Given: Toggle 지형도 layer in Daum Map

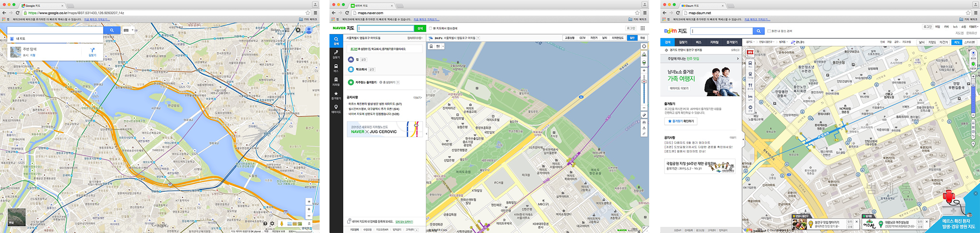Looking at the screenshot, I should click(932, 42).
